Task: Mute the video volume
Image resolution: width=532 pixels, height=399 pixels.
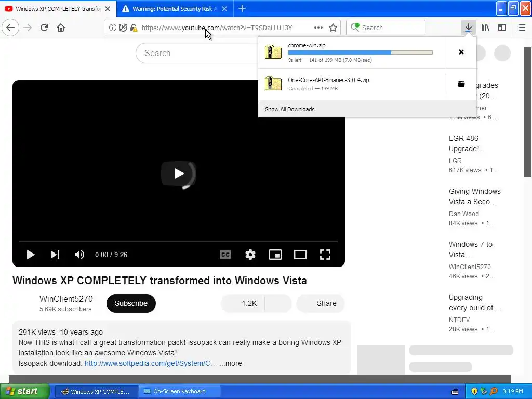Action: coord(79,255)
